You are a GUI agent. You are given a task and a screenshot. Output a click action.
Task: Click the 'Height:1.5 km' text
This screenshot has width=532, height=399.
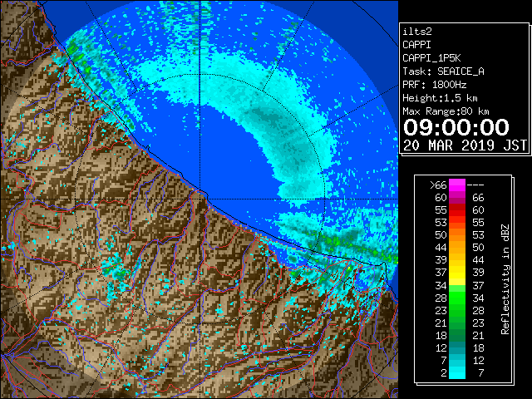coord(440,98)
